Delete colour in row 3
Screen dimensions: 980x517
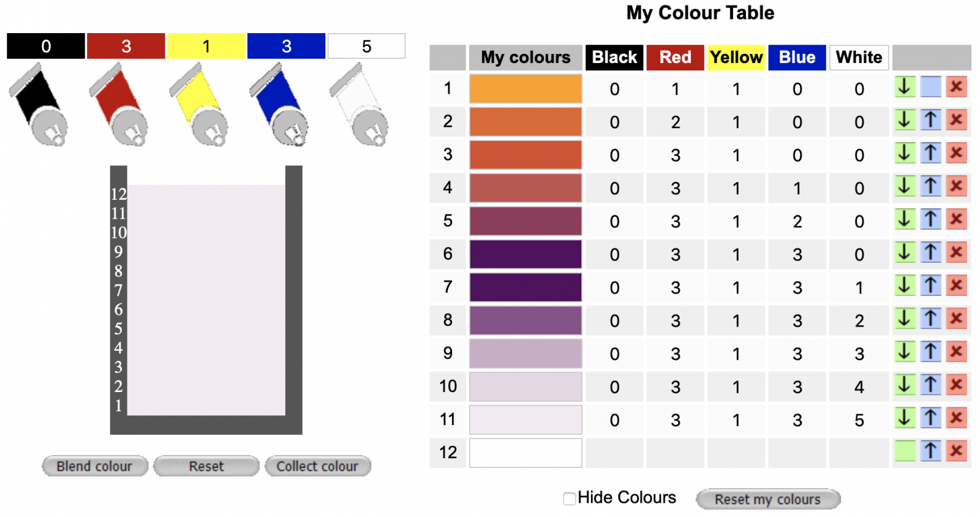956,153
